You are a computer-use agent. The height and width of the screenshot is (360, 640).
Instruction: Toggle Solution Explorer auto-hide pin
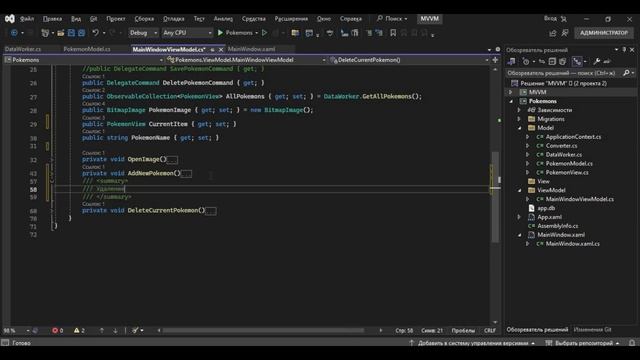(624, 50)
